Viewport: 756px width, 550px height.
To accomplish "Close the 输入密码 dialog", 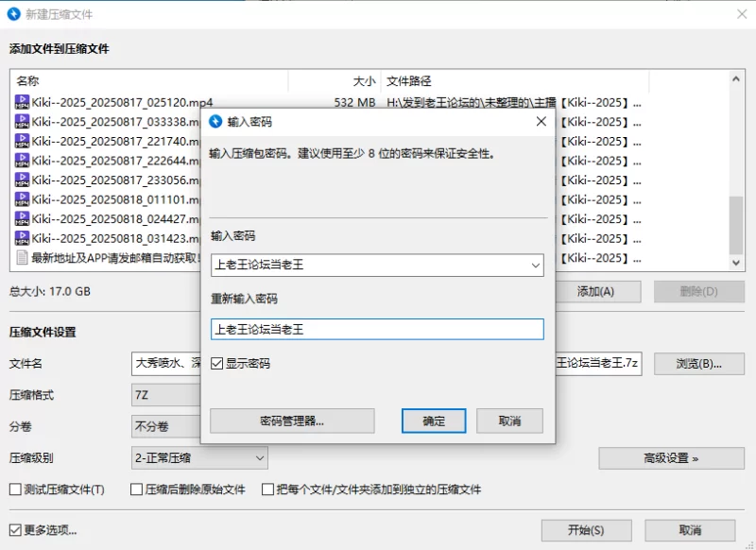I will click(541, 122).
